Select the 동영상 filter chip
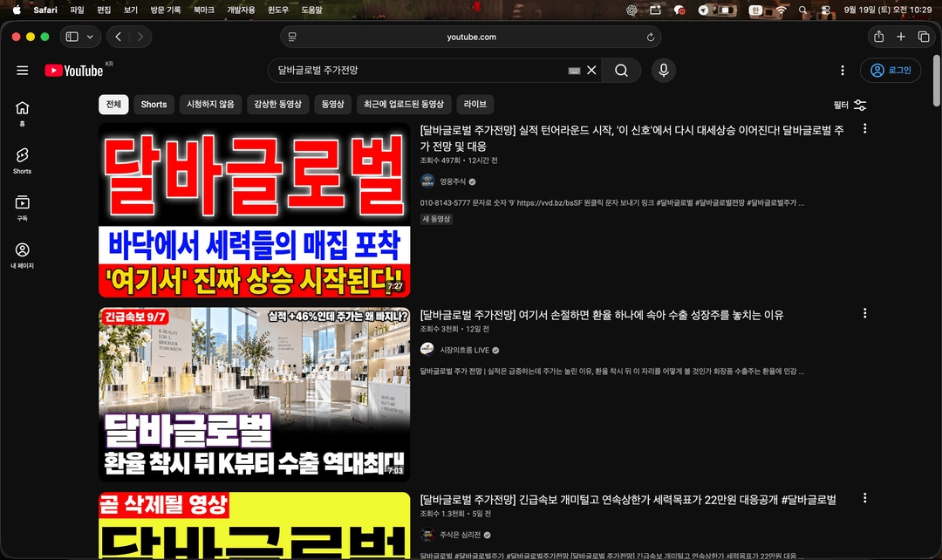 pos(332,105)
